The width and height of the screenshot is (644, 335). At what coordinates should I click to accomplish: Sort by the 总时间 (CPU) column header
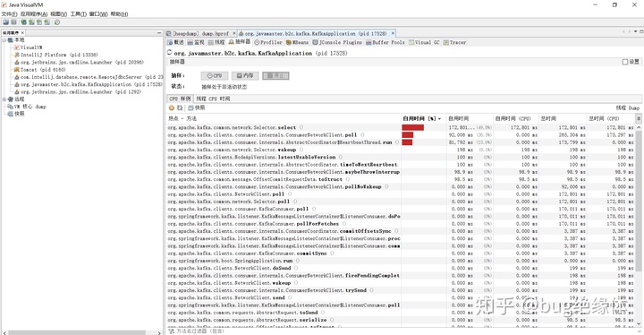click(x=610, y=118)
